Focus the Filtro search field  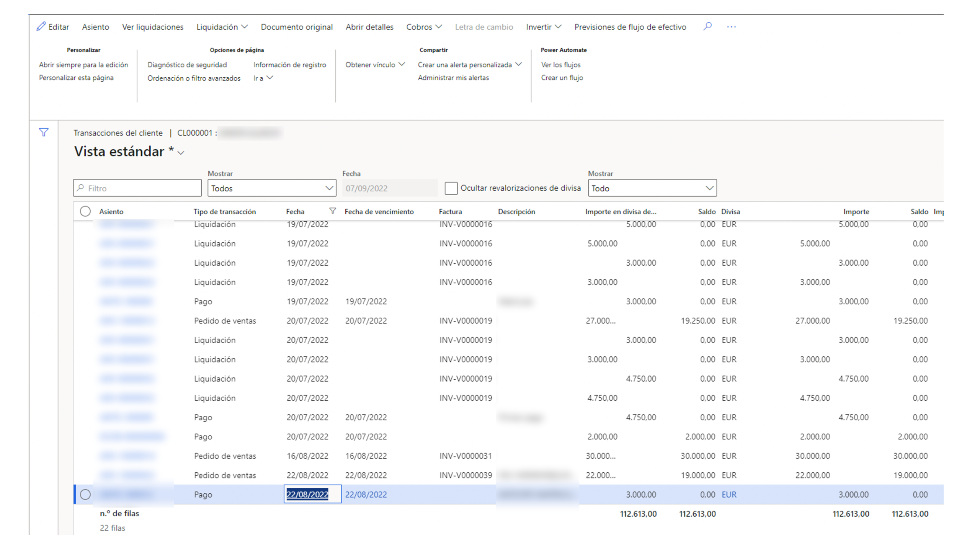click(137, 188)
